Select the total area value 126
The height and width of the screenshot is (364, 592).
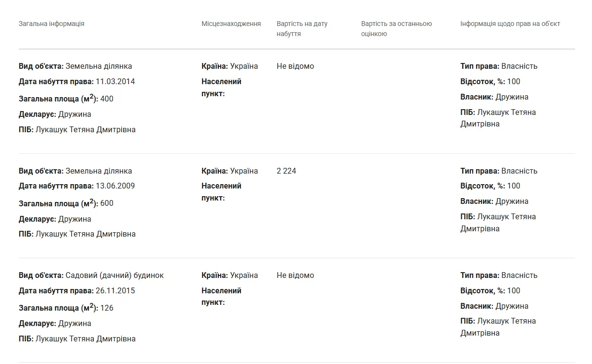point(107,308)
